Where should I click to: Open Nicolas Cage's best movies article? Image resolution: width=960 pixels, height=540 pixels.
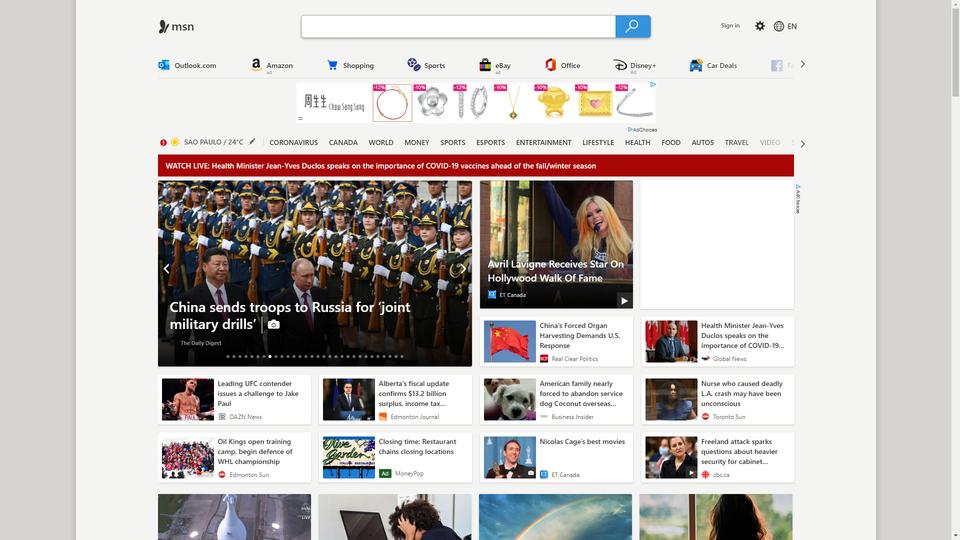pos(556,457)
